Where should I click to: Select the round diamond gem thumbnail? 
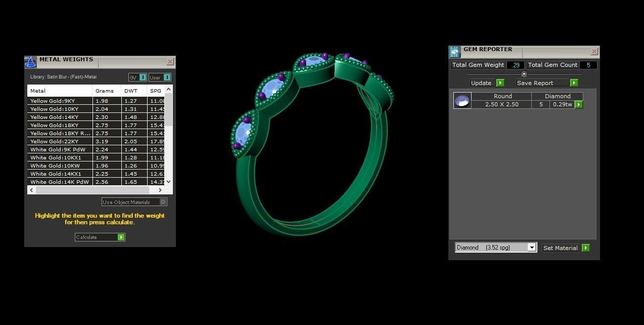[x=462, y=100]
